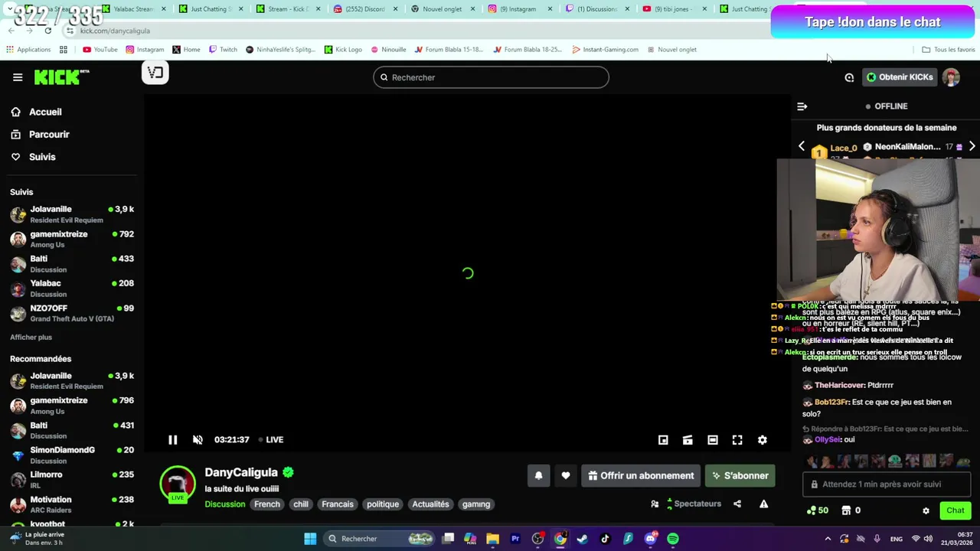Open the Windows Start menu
The image size is (980, 551).
point(310,539)
